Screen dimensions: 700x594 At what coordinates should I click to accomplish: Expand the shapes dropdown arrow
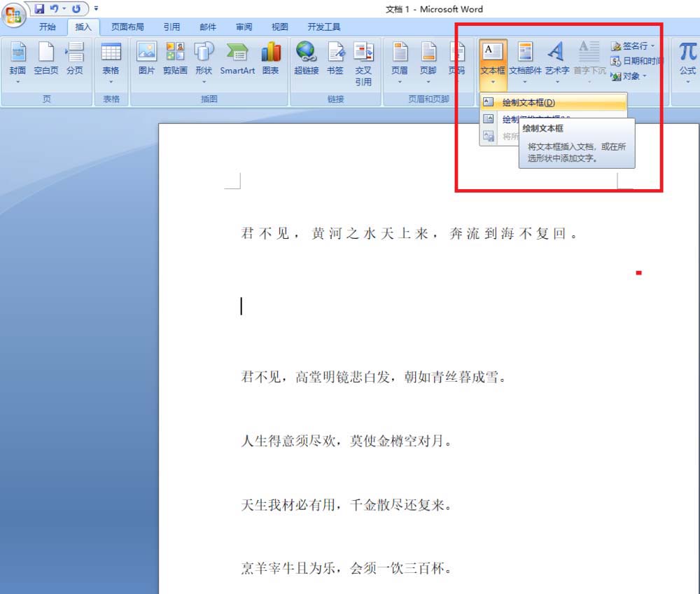pos(204,82)
